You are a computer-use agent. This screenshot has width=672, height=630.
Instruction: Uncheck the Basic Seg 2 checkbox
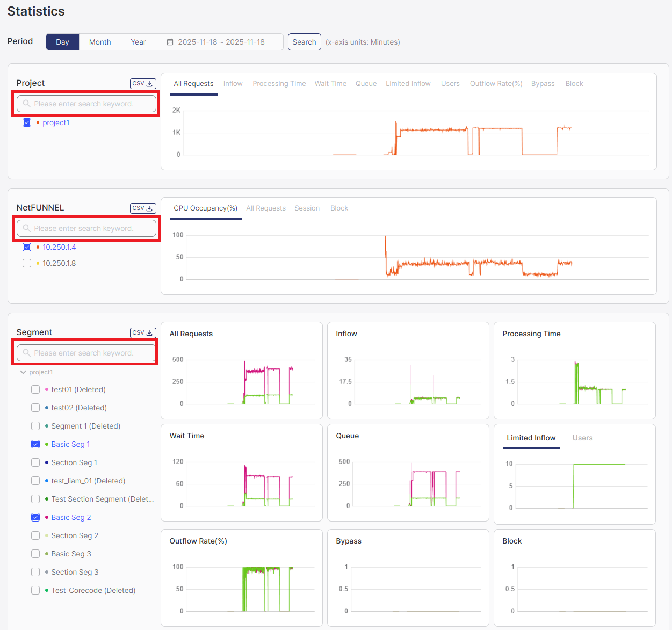[35, 518]
